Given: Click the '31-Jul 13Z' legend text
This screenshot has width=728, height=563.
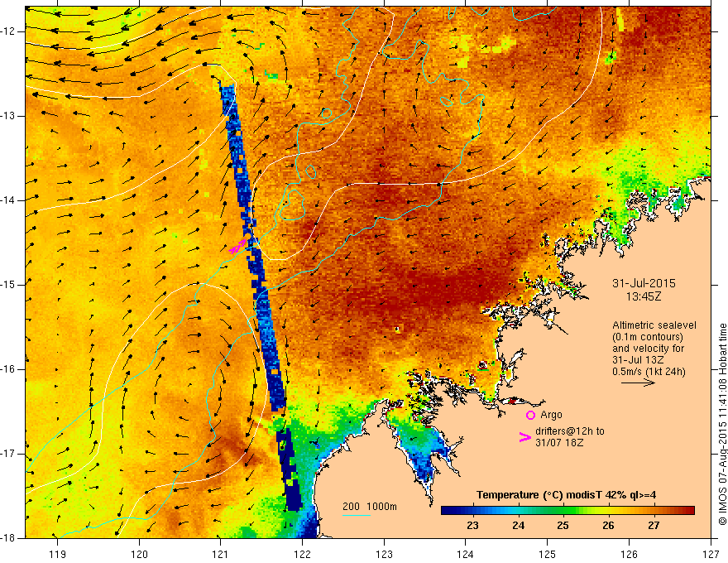Looking at the screenshot, I should (638, 360).
